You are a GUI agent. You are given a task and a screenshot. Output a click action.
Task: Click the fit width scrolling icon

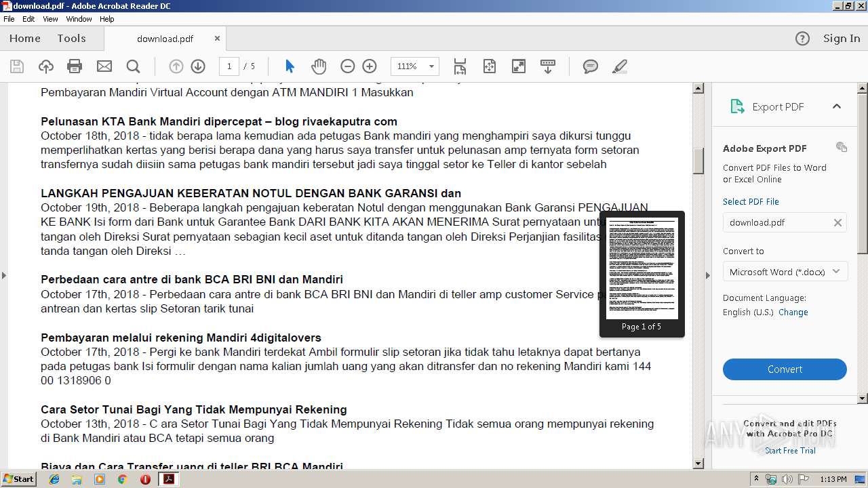pyautogui.click(x=460, y=66)
